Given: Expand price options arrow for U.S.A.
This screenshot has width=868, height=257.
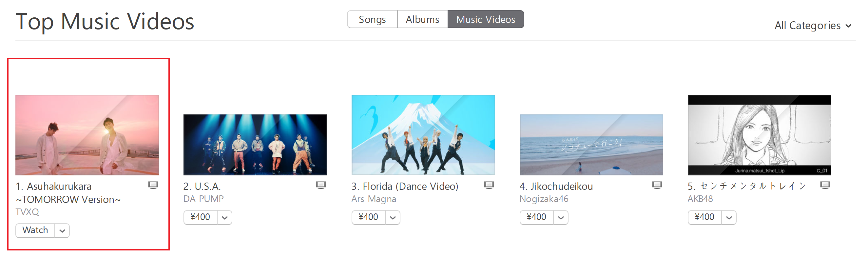Looking at the screenshot, I should [225, 218].
